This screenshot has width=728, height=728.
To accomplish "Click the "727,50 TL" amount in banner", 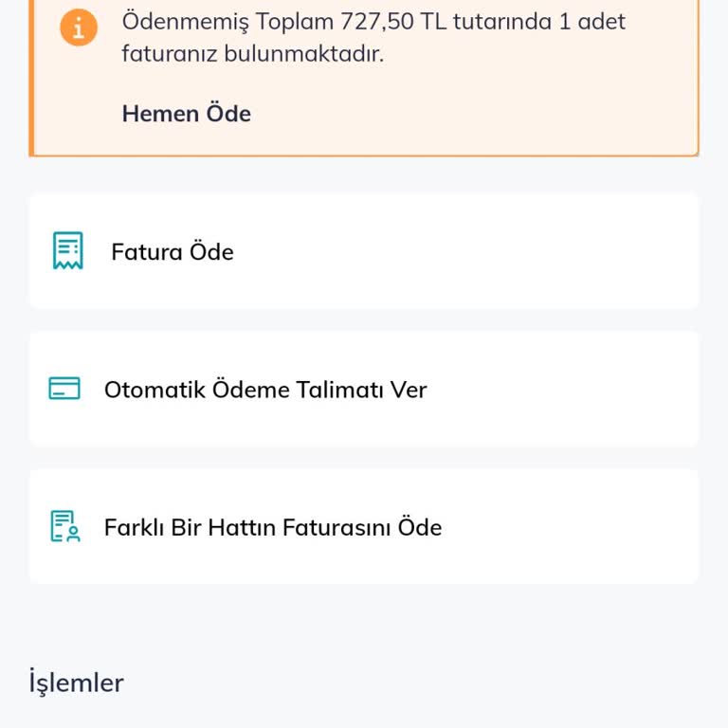I will click(393, 22).
